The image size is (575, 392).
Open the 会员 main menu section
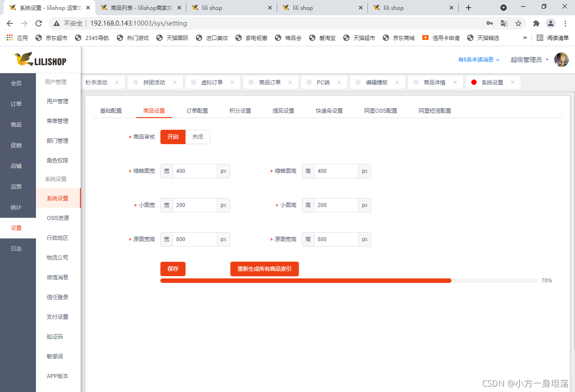click(x=18, y=83)
